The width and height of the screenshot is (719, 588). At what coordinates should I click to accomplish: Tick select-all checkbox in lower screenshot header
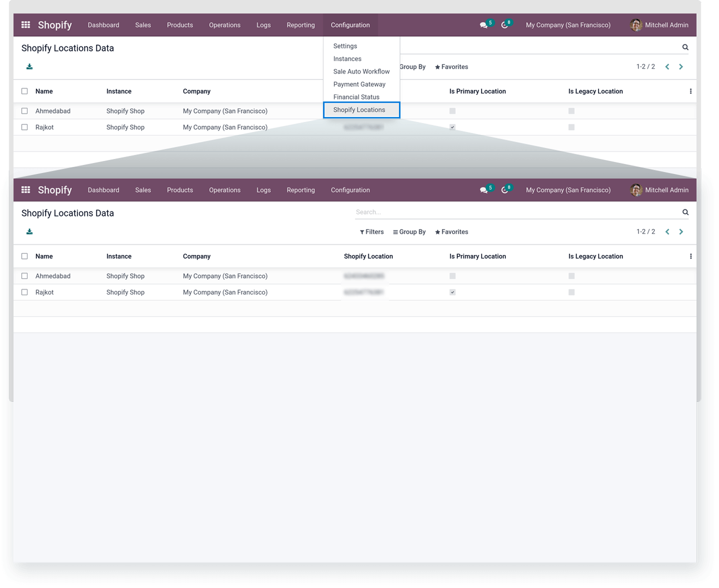[24, 256]
